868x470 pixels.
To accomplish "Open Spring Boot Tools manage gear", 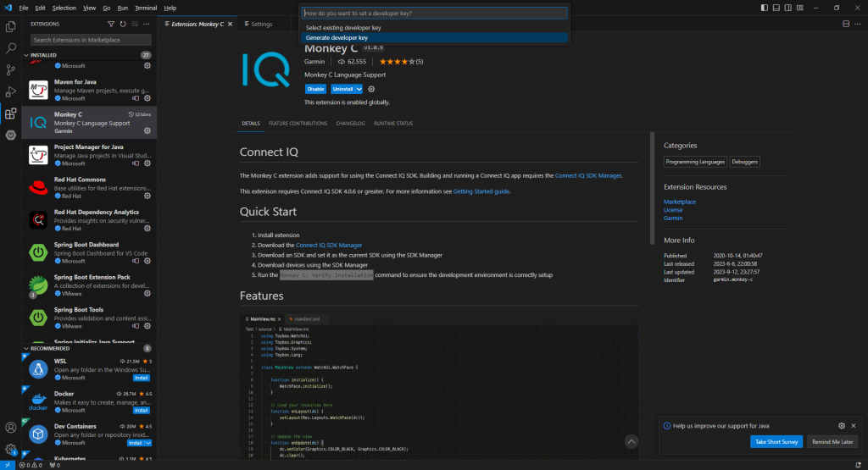I will [147, 326].
